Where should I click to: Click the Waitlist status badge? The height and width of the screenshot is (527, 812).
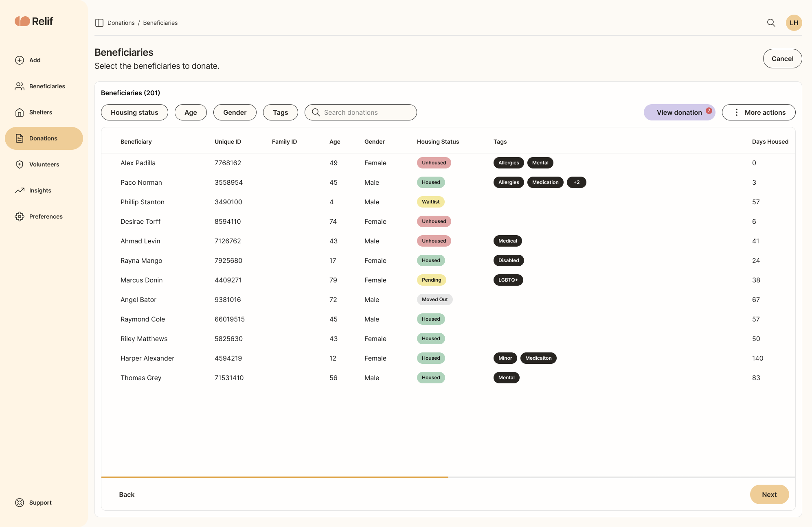(x=431, y=202)
